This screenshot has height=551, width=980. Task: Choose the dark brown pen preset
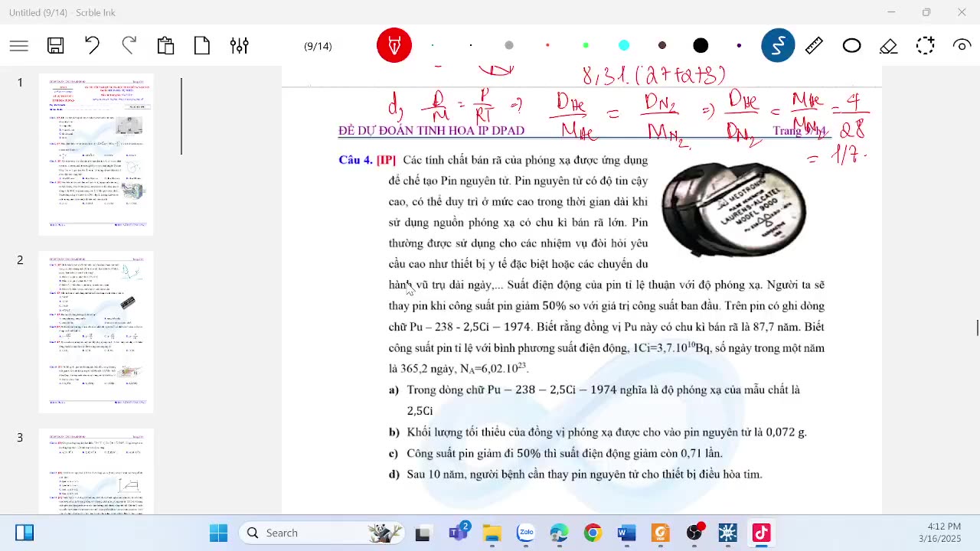click(662, 46)
